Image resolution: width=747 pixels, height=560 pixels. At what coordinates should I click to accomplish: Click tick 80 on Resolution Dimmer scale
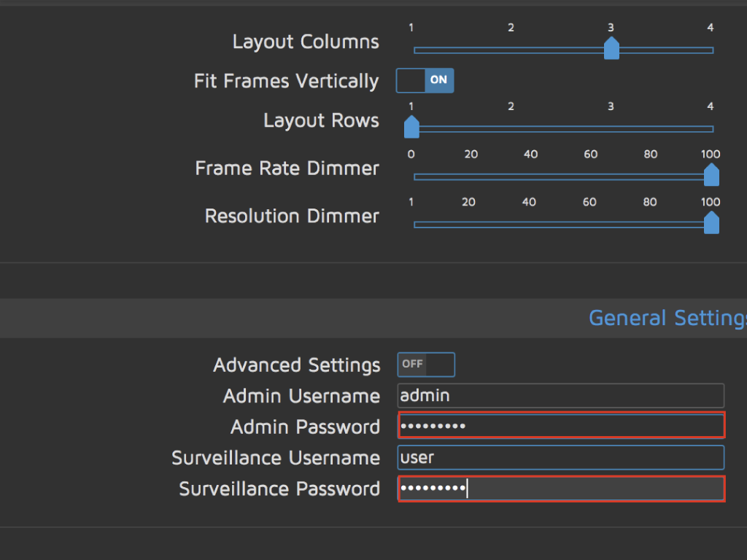pos(650,202)
